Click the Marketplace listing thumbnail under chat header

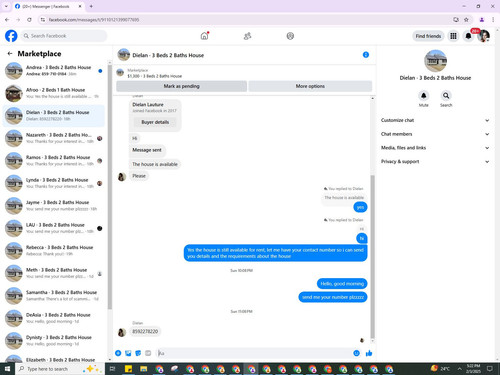pos(120,72)
